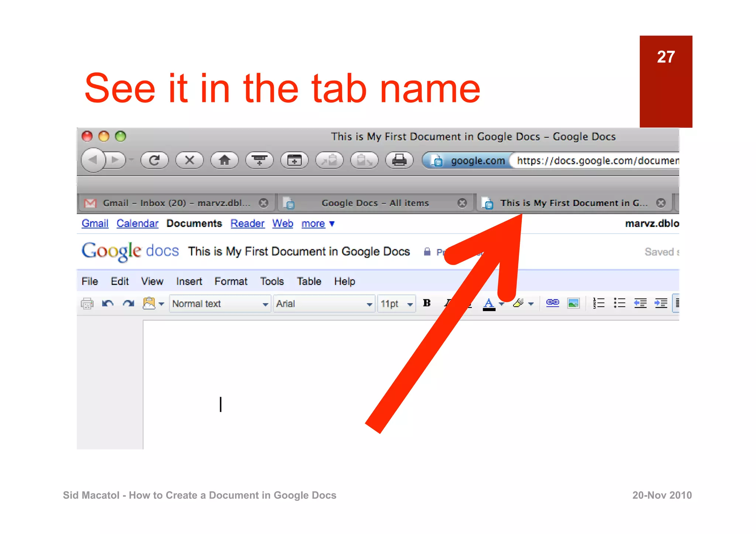Toggle bold formatting

tap(427, 303)
